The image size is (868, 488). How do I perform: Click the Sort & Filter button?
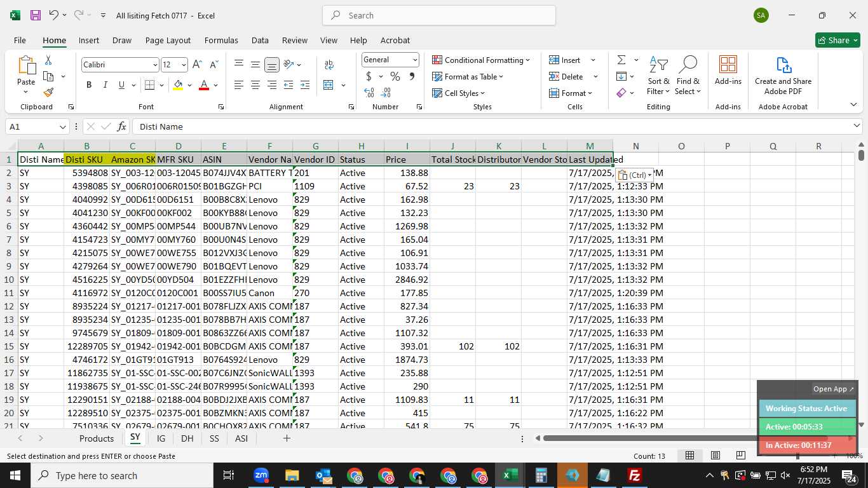point(658,76)
